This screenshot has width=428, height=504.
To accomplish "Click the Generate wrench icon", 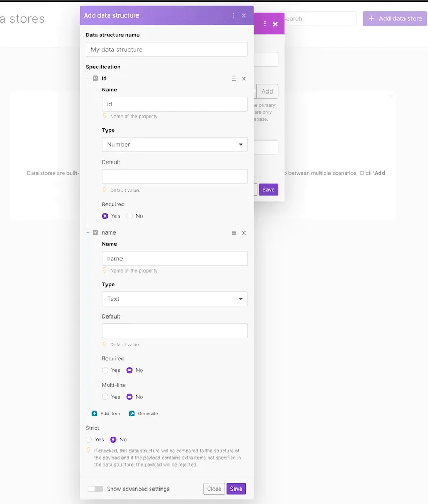I will coord(131,413).
